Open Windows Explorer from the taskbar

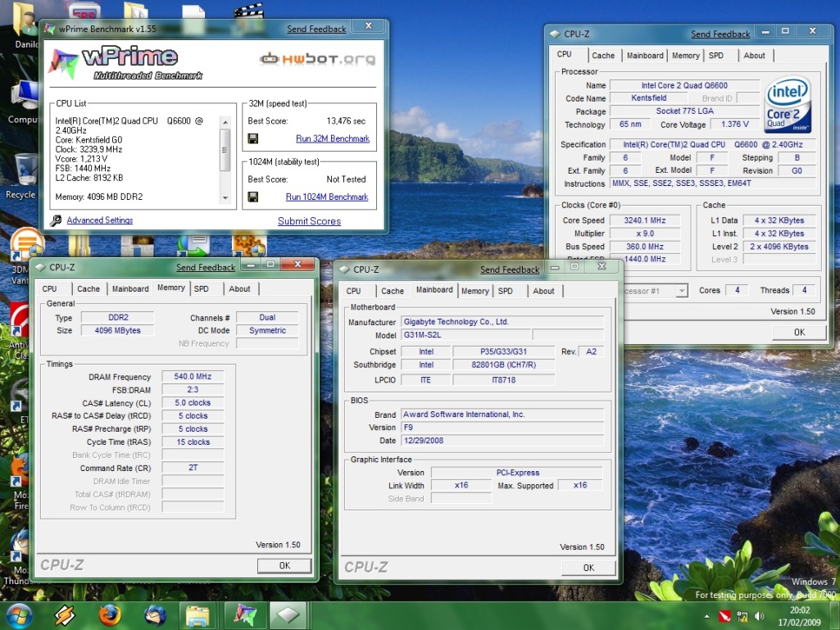[198, 615]
